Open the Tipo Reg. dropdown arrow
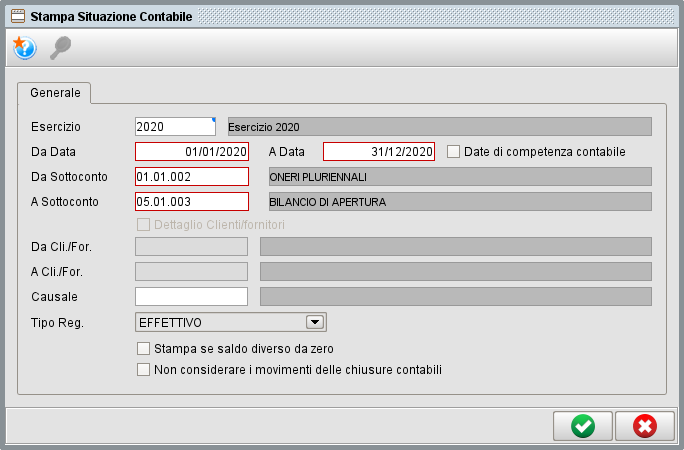684x450 pixels. click(315, 322)
